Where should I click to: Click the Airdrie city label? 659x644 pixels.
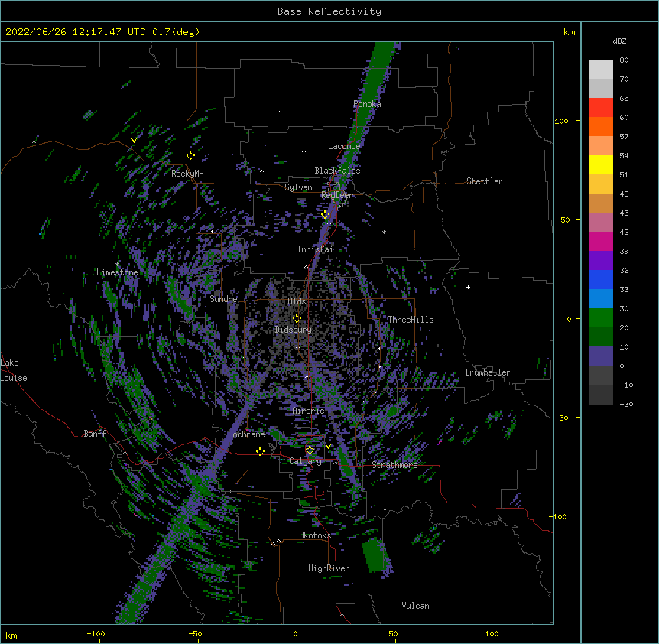pyautogui.click(x=309, y=411)
